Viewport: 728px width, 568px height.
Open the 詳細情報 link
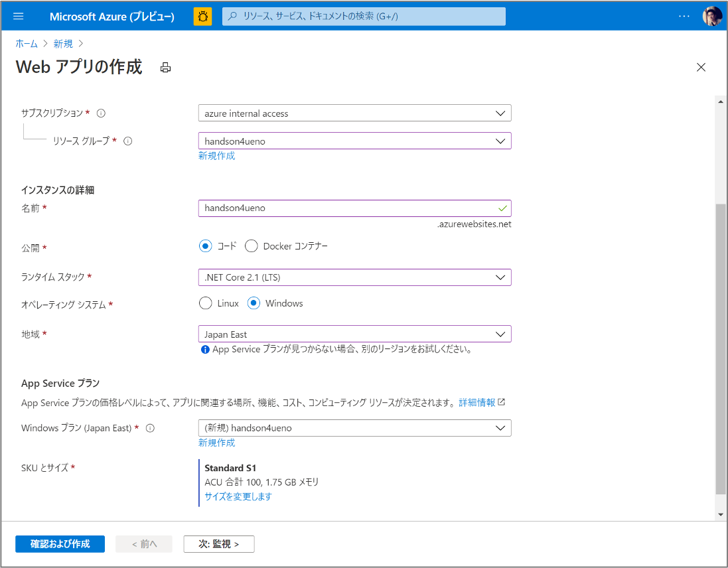(x=482, y=402)
